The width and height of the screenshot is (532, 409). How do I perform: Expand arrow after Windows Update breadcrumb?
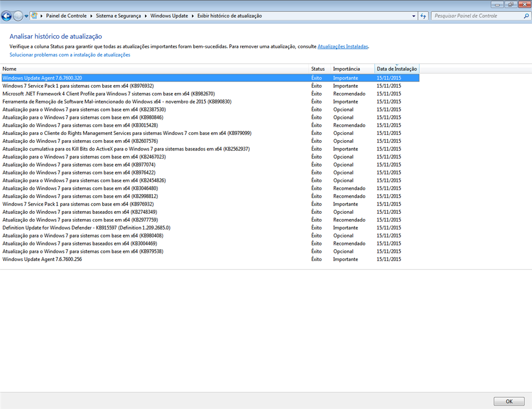tap(193, 16)
